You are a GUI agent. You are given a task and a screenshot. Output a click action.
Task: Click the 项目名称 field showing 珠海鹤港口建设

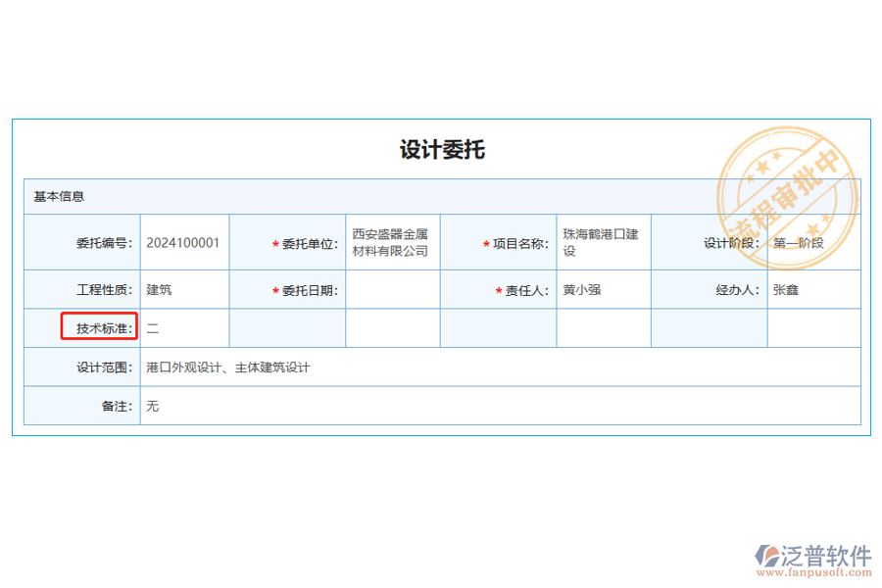(x=602, y=242)
